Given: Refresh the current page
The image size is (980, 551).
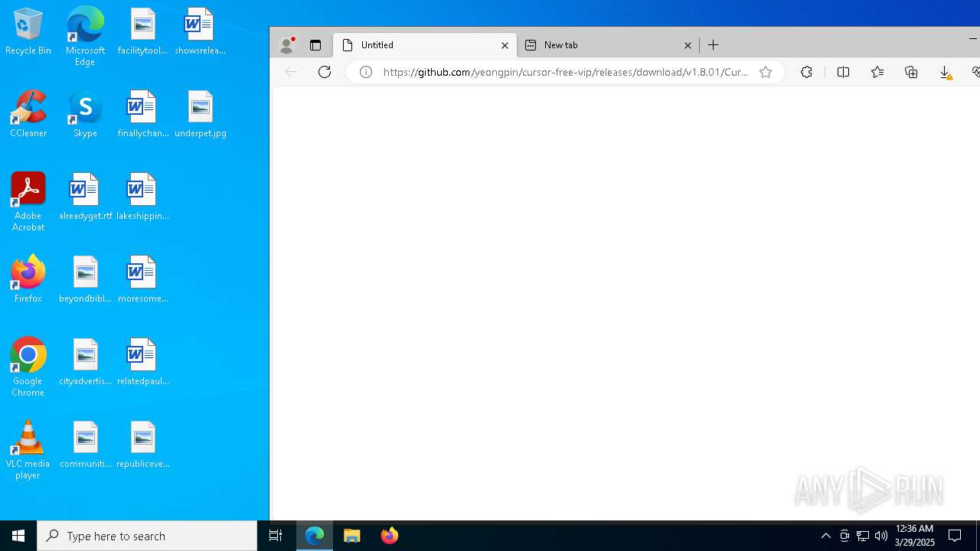Looking at the screenshot, I should click(325, 72).
